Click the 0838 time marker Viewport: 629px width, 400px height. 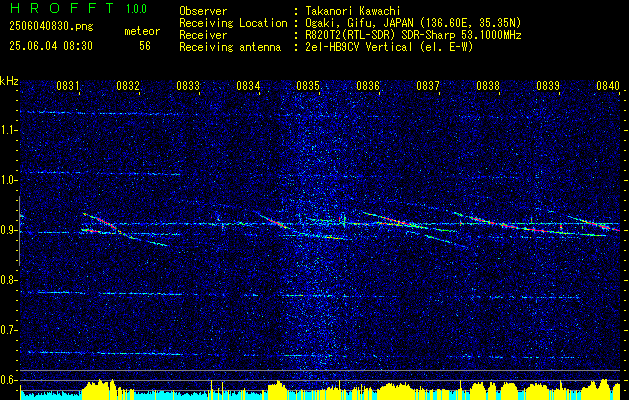pos(488,85)
